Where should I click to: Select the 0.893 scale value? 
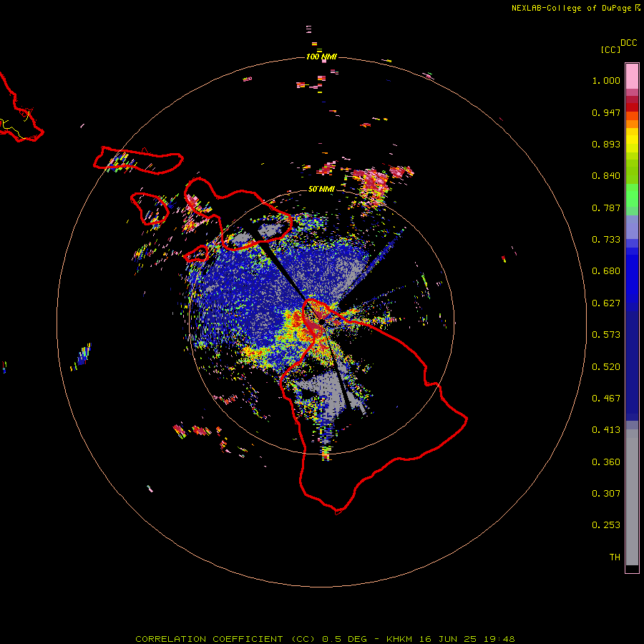tap(606, 144)
